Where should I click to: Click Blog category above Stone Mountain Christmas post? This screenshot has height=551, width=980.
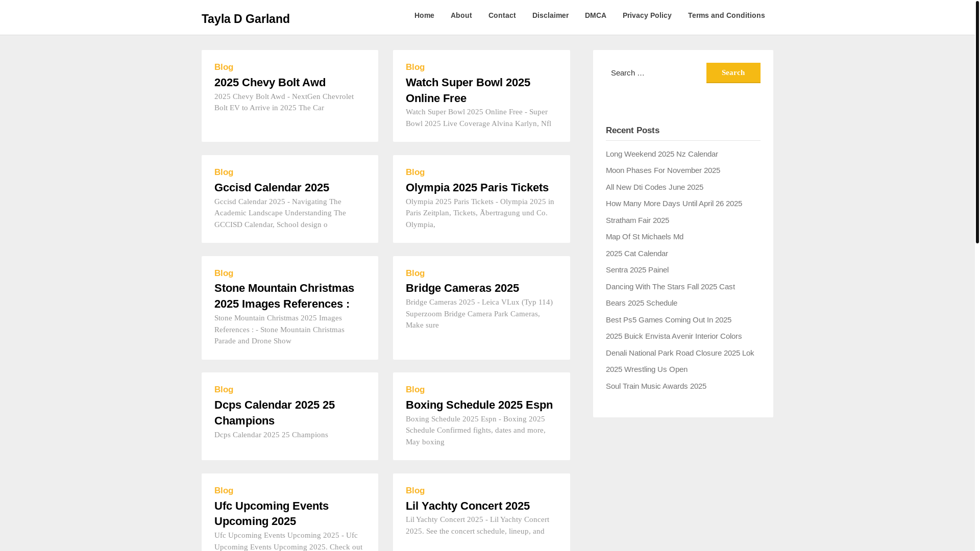(224, 273)
